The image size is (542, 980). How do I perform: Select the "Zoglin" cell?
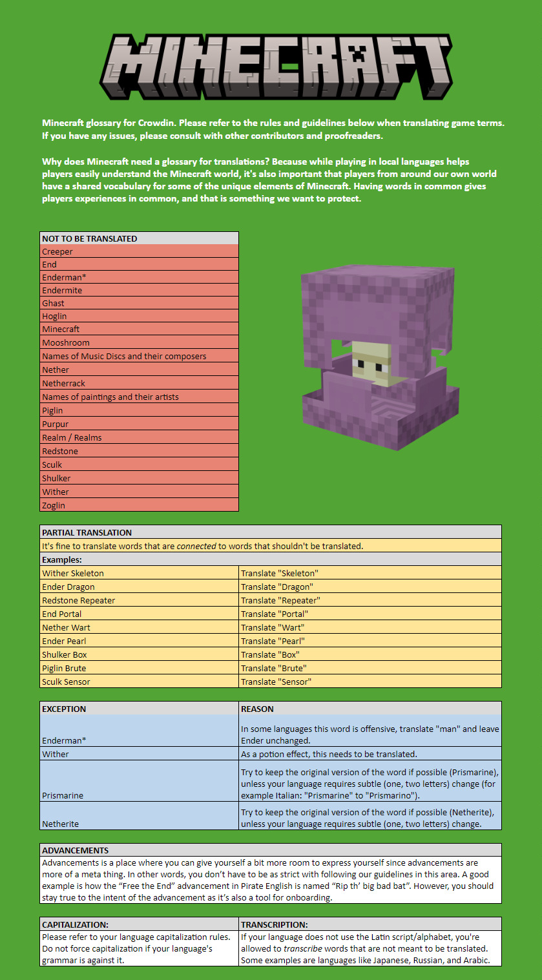[140, 505]
